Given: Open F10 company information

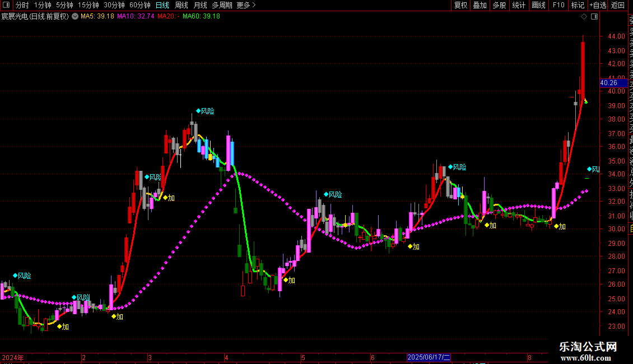Looking at the screenshot, I should coord(558,5).
